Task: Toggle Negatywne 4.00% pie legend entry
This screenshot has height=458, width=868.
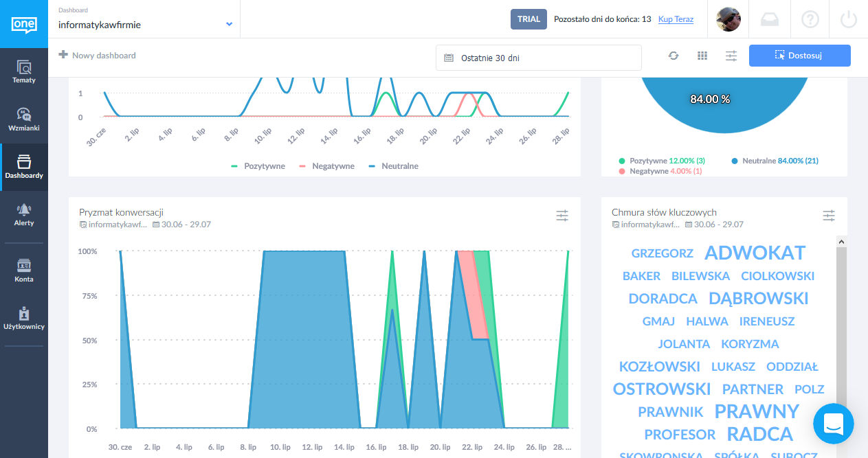Action: click(660, 171)
